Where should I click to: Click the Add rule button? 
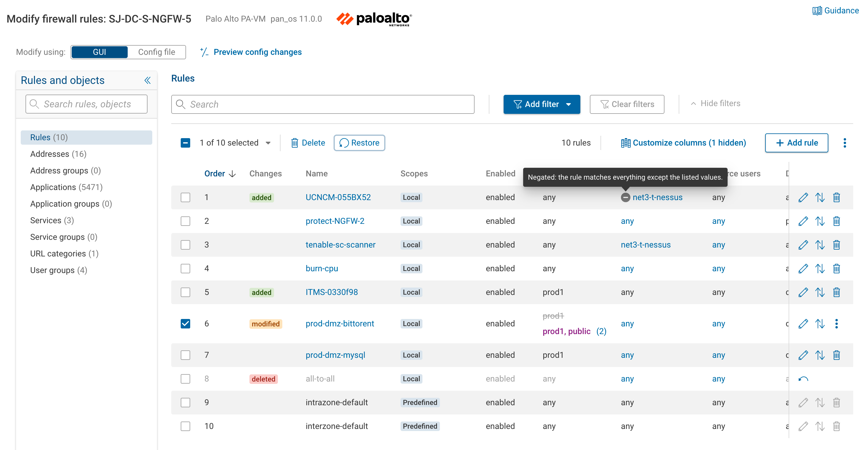(x=797, y=143)
